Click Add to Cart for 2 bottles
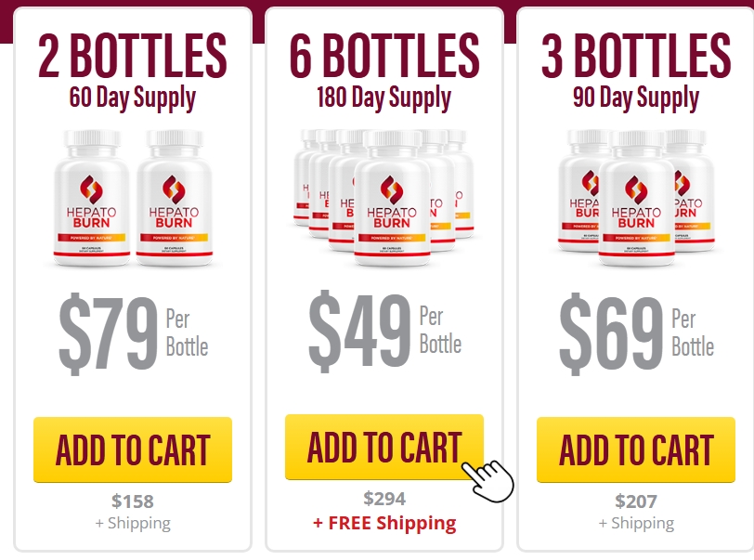This screenshot has width=754, height=560. tap(133, 449)
